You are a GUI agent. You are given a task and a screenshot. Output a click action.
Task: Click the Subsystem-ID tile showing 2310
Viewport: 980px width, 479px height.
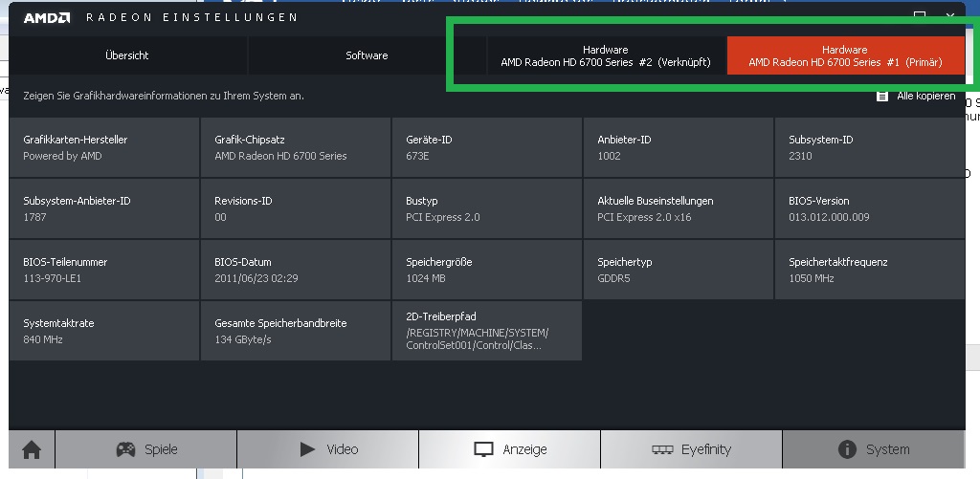(869, 147)
